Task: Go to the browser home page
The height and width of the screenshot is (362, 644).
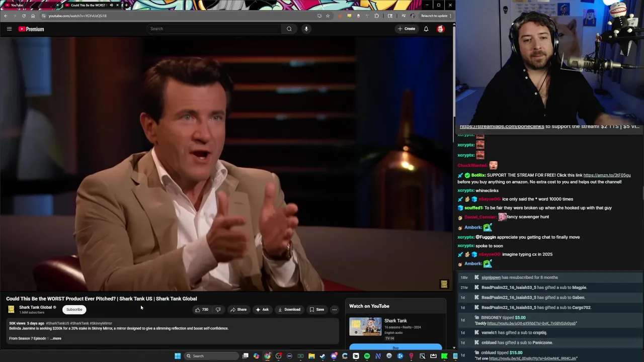Action: tap(33, 16)
